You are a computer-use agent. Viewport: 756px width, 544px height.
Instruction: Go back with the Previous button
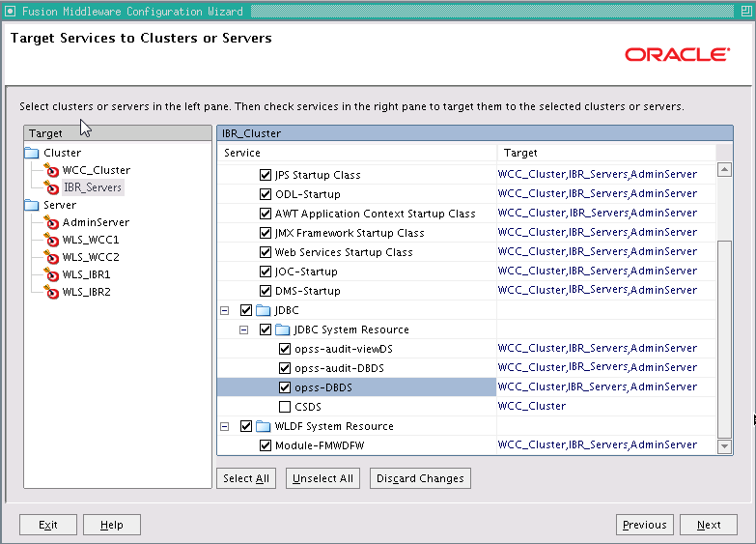(645, 525)
